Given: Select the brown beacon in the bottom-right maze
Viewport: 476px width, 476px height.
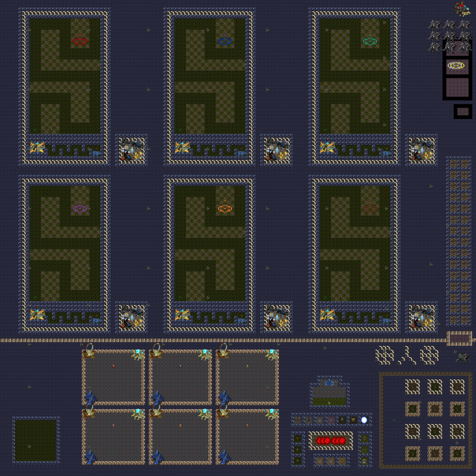Looking at the screenshot, I should [x=370, y=208].
